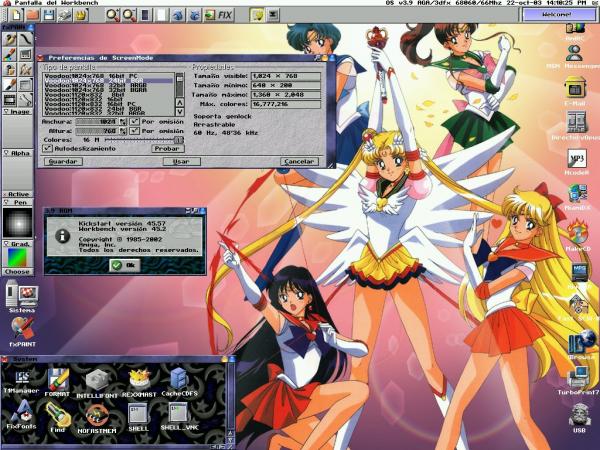This screenshot has width=600, height=450.
Task: Select the curve line tool in fxPAINT toolbox
Action: click(x=25, y=39)
